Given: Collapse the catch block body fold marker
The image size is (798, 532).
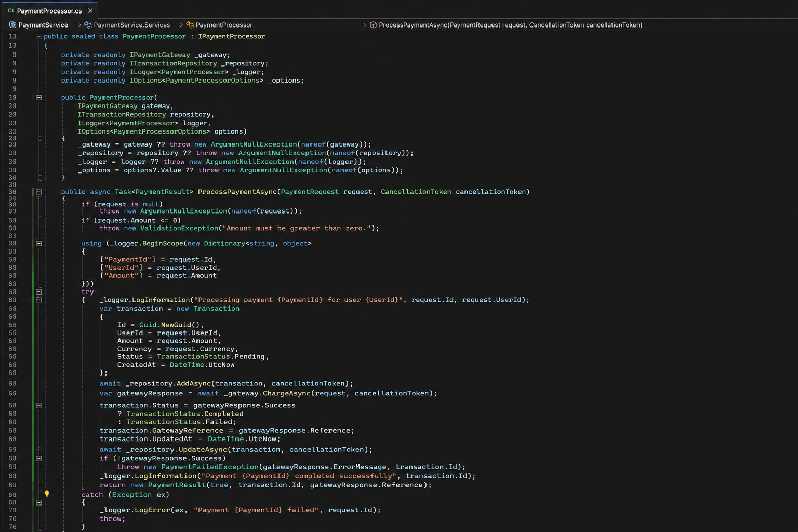Looking at the screenshot, I should (39, 502).
